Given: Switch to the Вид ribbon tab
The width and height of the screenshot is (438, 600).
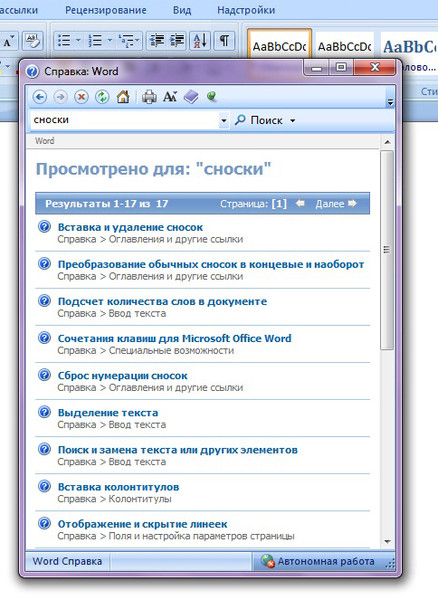Looking at the screenshot, I should tap(182, 10).
